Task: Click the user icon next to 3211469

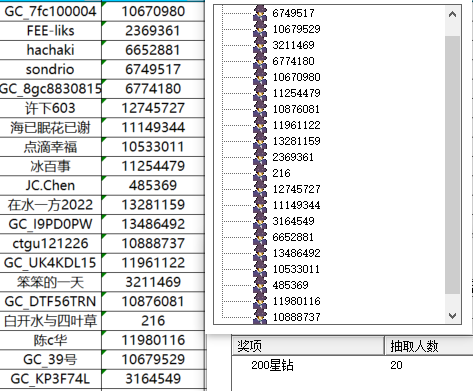Action: point(260,45)
